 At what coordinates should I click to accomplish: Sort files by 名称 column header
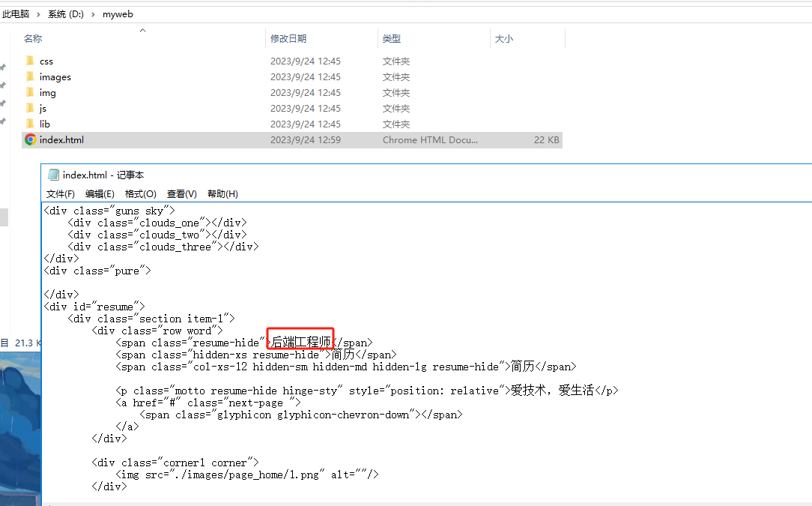coord(33,39)
